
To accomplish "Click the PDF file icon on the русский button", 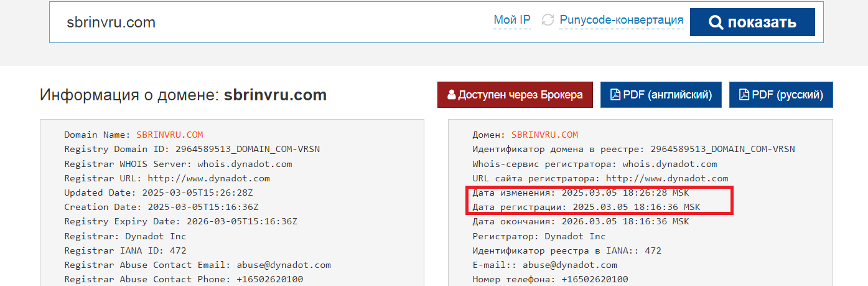I will click(744, 95).
